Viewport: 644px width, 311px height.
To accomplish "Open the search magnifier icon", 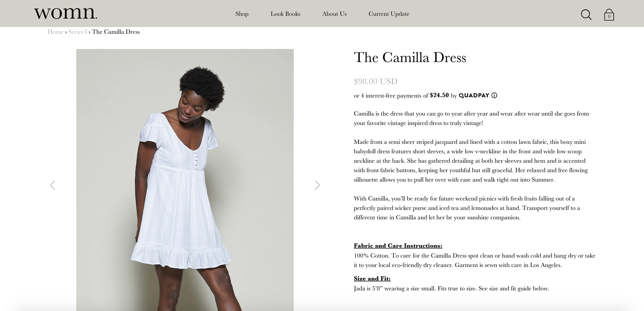I will pos(586,14).
